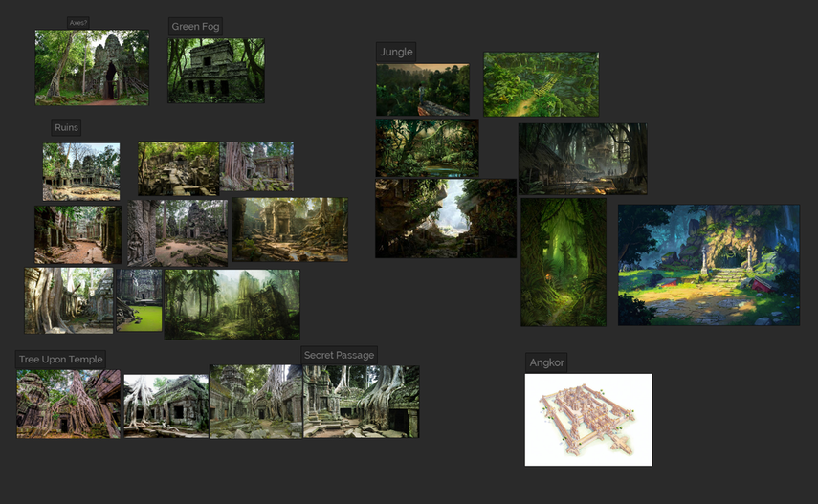Select the wide misty palm jungle ruins image

[x=232, y=303]
